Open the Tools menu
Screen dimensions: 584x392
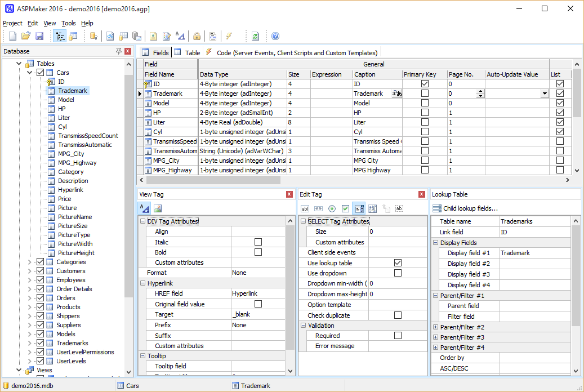tap(69, 23)
